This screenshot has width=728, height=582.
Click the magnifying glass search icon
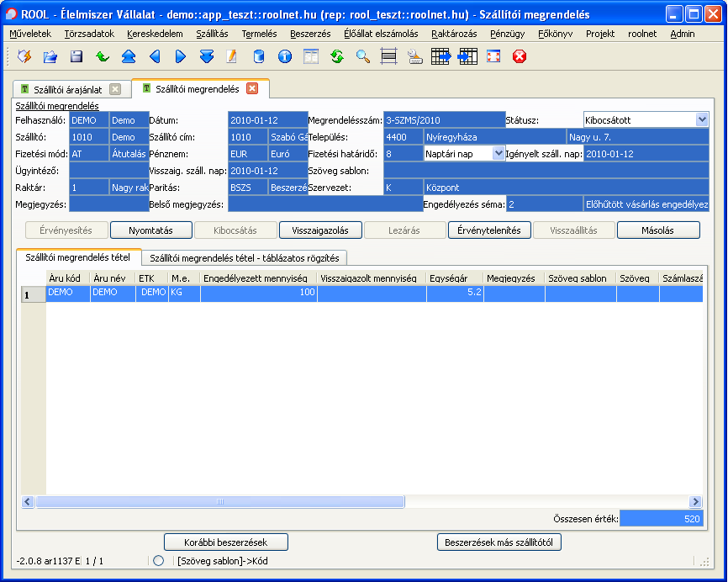(x=363, y=56)
